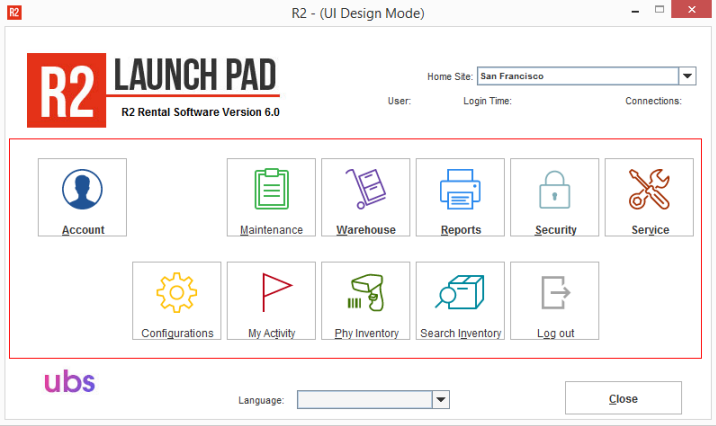Click the Log out tile
Screen dimensions: 716x426
554,300
